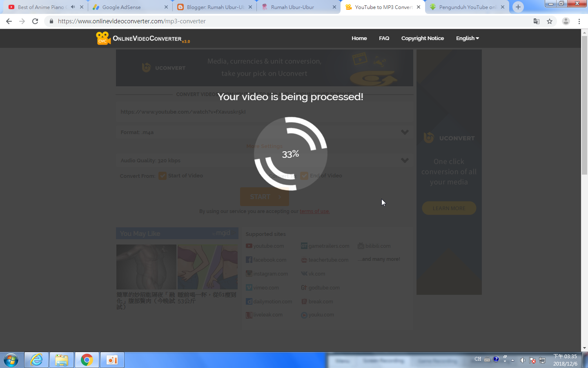Select the FAQ menu item
Viewport: 588px width, 368px height.
(384, 38)
